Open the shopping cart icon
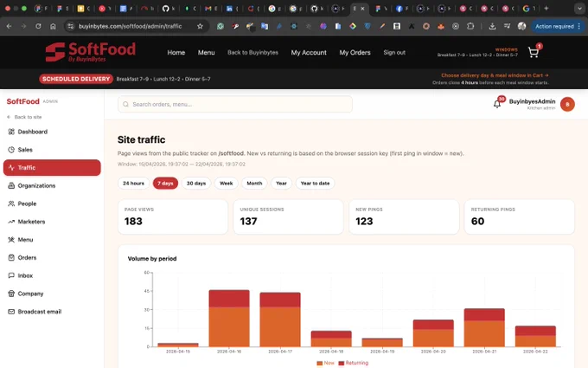 click(533, 53)
